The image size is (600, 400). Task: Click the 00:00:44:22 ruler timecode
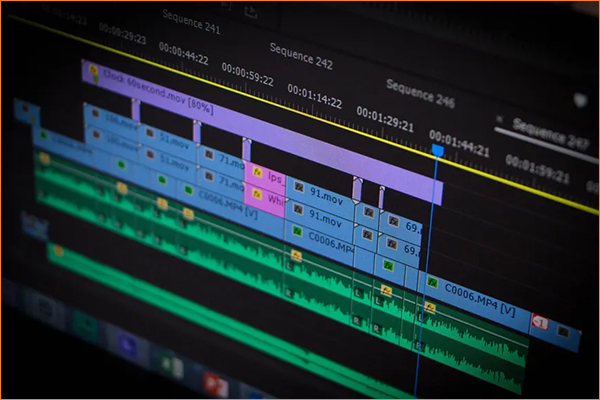coord(184,54)
